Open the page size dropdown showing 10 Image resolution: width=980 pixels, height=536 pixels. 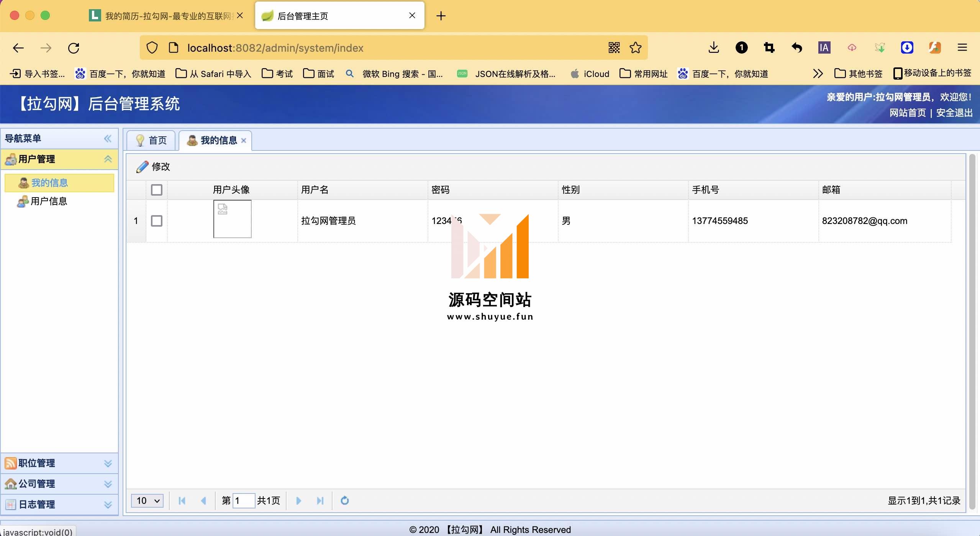pyautogui.click(x=147, y=500)
